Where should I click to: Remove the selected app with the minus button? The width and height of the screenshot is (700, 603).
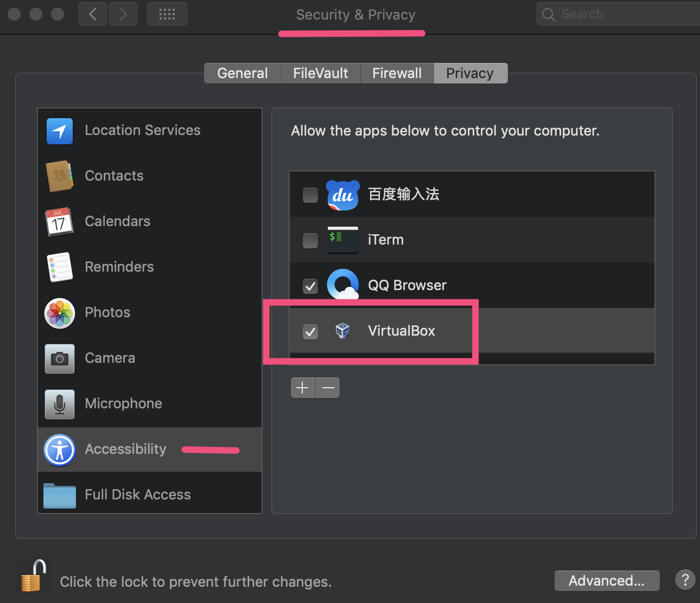coord(328,388)
